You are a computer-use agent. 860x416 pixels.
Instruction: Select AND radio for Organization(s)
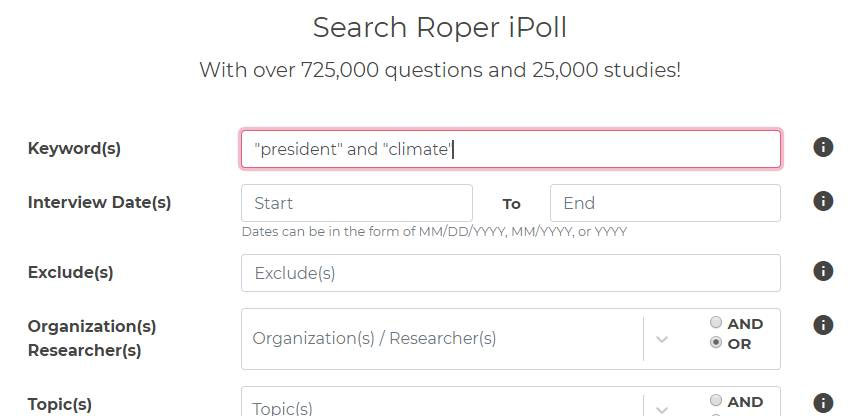click(x=716, y=322)
